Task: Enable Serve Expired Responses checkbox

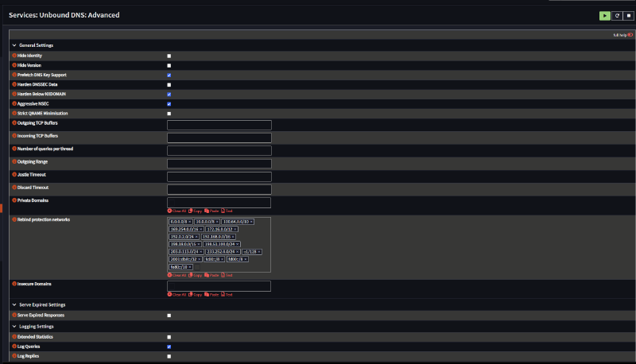Action: coord(169,316)
